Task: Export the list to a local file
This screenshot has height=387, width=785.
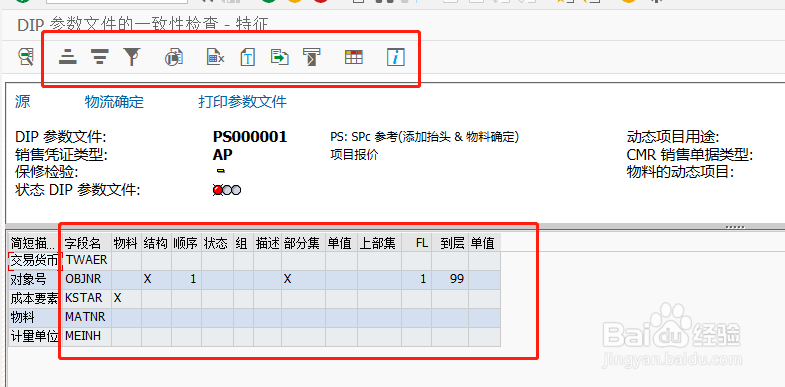Action: coord(279,57)
